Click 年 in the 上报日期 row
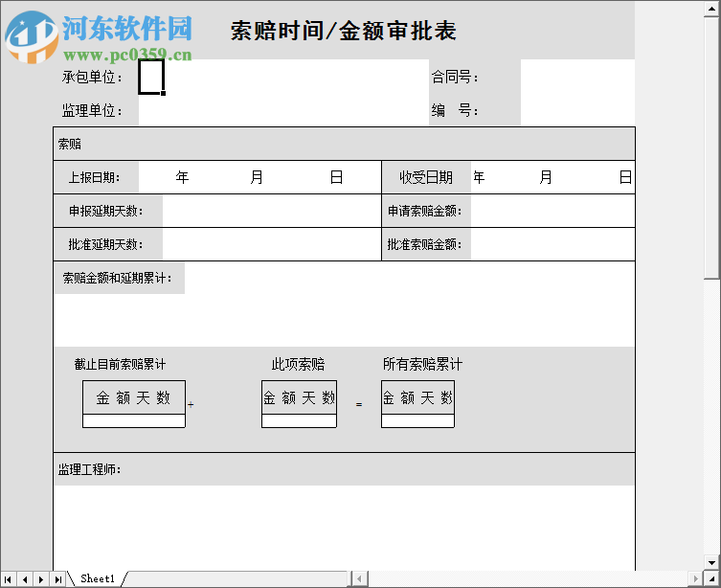The height and width of the screenshot is (588, 721). tap(182, 177)
